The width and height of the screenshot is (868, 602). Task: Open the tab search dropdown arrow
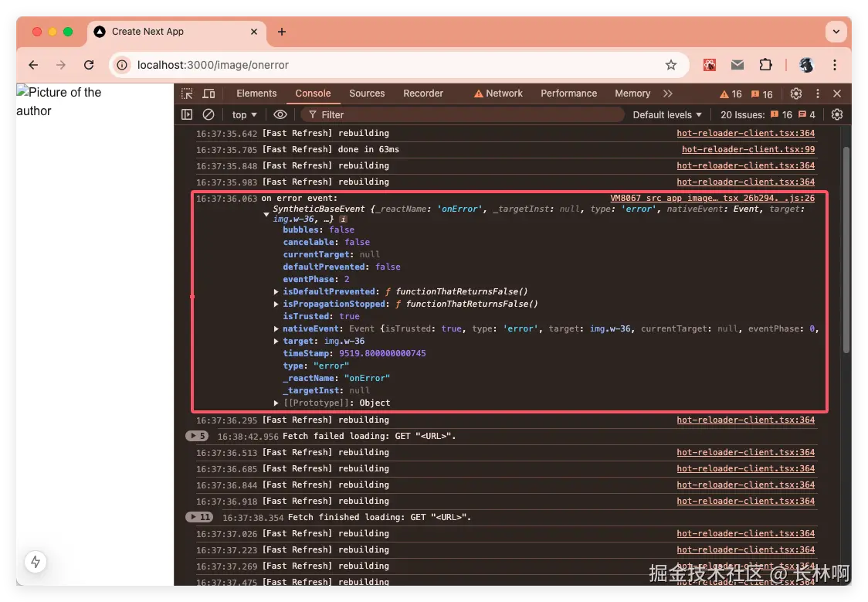point(836,32)
